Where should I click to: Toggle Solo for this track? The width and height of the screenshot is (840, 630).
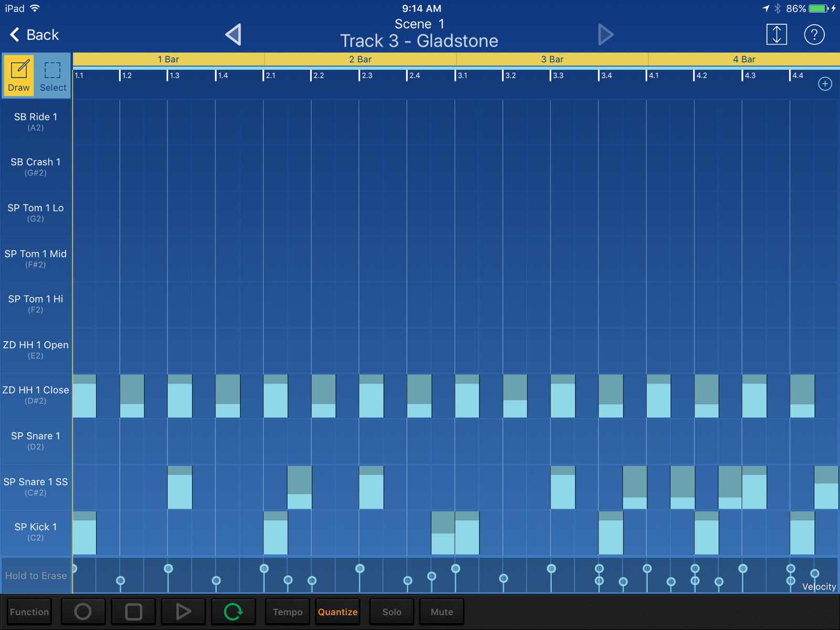point(392,612)
